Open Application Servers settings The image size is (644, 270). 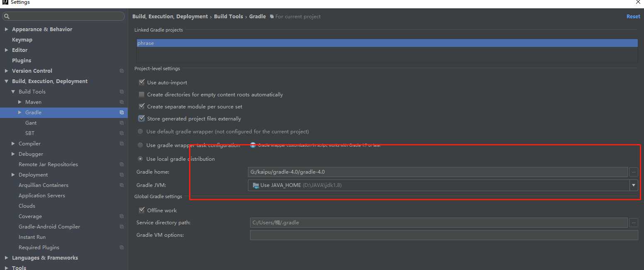(x=41, y=196)
